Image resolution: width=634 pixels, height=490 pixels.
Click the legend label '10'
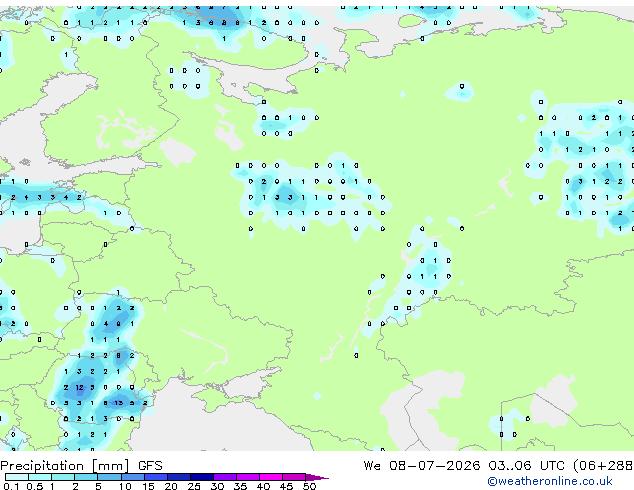tap(125, 486)
